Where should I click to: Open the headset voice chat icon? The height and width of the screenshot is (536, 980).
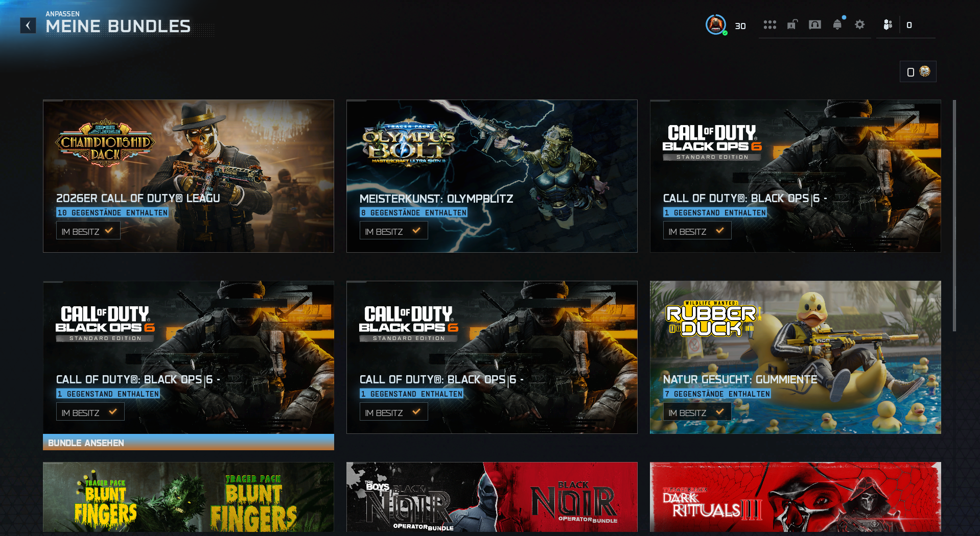815,25
